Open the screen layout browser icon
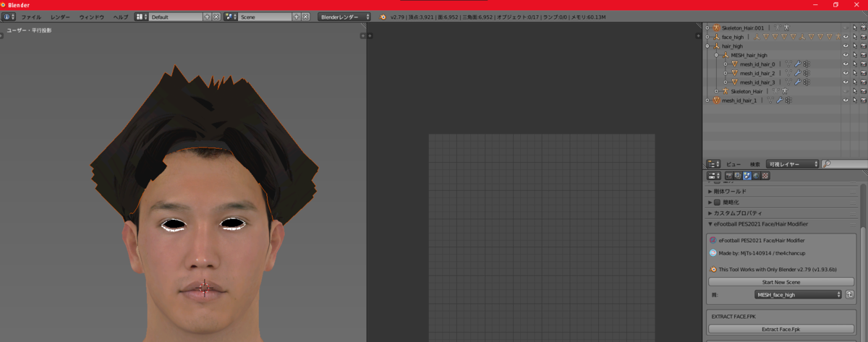The height and width of the screenshot is (342, 868). click(x=141, y=17)
